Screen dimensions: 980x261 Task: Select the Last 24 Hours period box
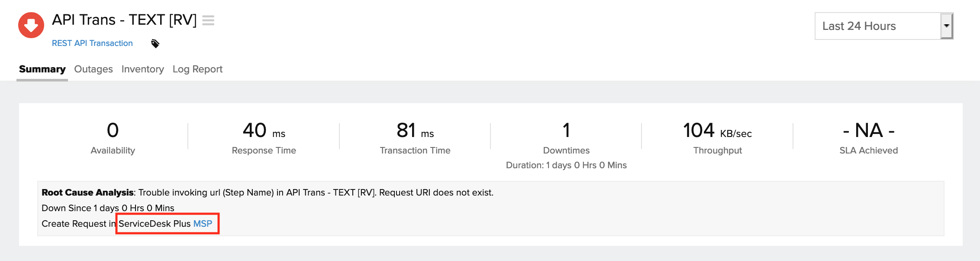tap(877, 26)
